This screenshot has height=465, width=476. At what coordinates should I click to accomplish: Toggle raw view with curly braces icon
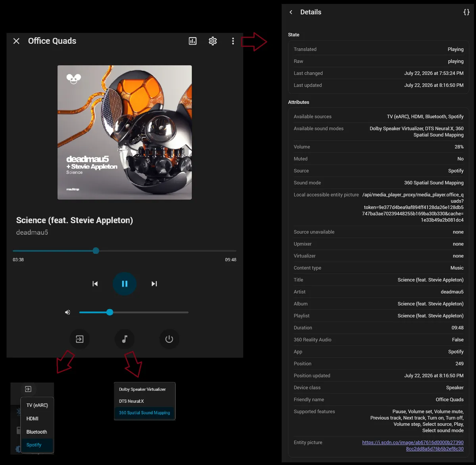[x=466, y=12]
